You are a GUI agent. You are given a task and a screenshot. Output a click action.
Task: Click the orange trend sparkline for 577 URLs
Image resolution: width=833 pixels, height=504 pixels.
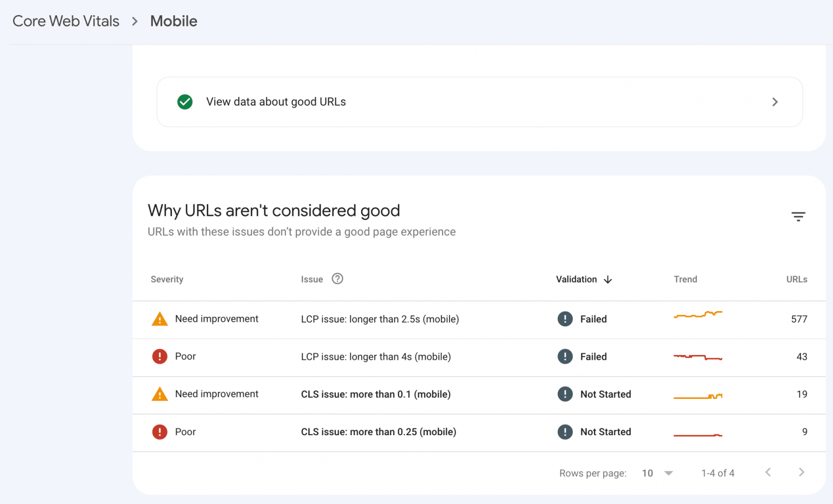coord(698,314)
